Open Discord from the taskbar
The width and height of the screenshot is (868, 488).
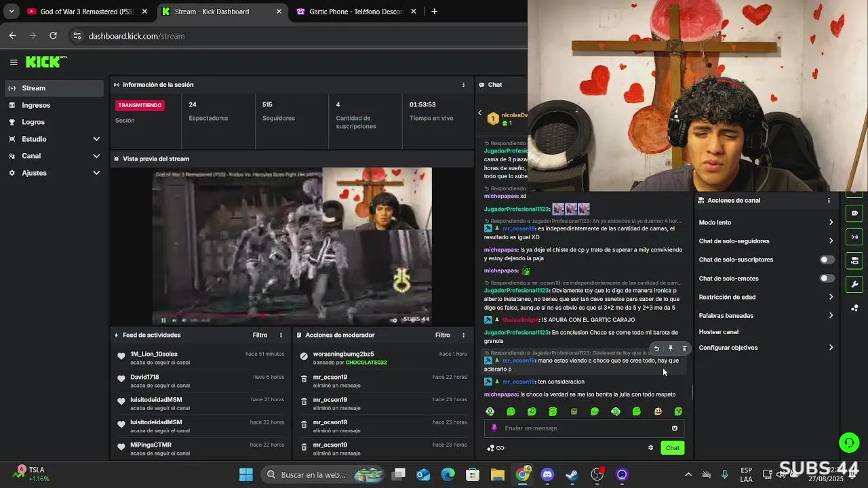coord(547,474)
